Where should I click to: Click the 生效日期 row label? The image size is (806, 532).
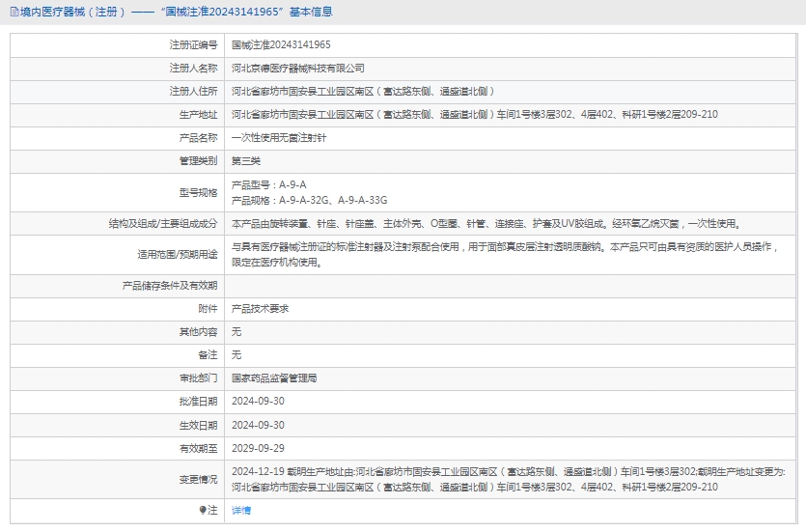[198, 425]
